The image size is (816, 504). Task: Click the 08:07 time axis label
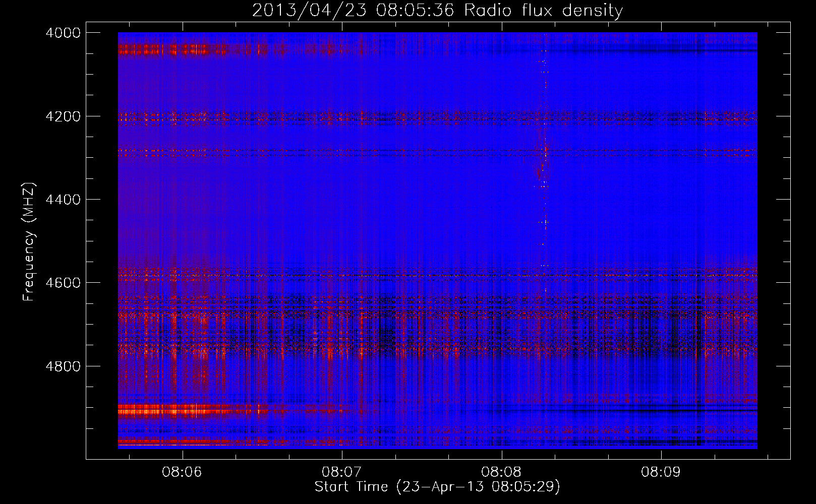pyautogui.click(x=341, y=472)
